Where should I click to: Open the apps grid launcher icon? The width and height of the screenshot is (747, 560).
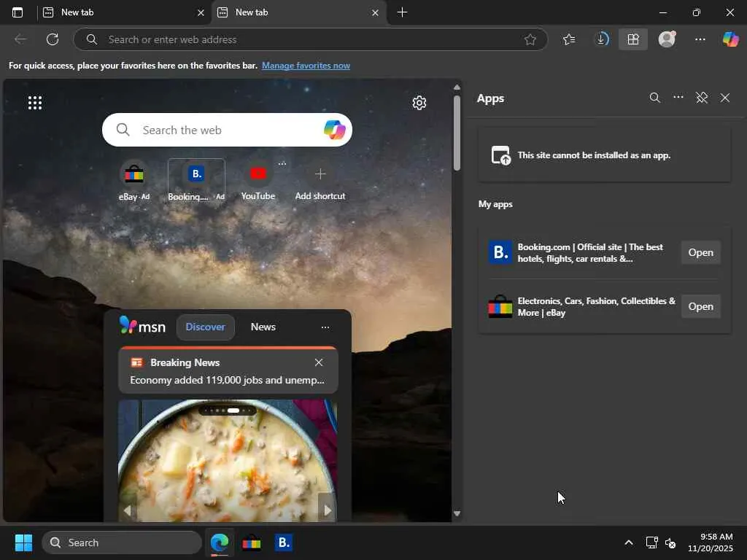point(35,103)
